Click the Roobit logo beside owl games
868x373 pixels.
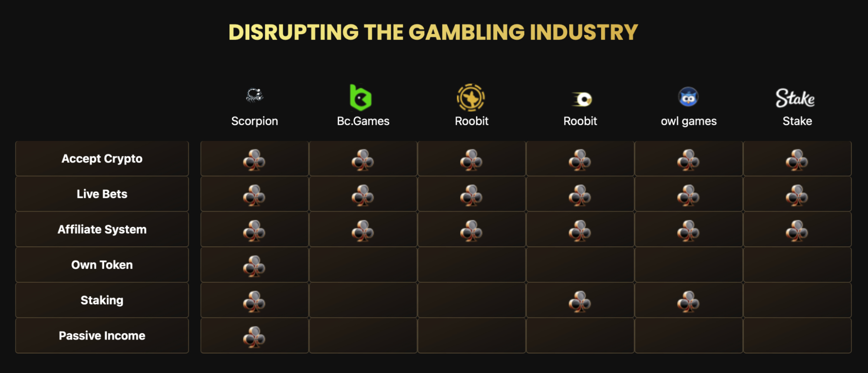click(x=582, y=99)
